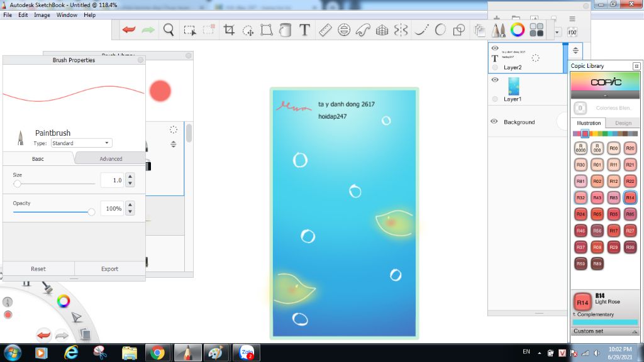Select the Zoom magnifier tool
Screen dimensions: 644x362
(169, 30)
